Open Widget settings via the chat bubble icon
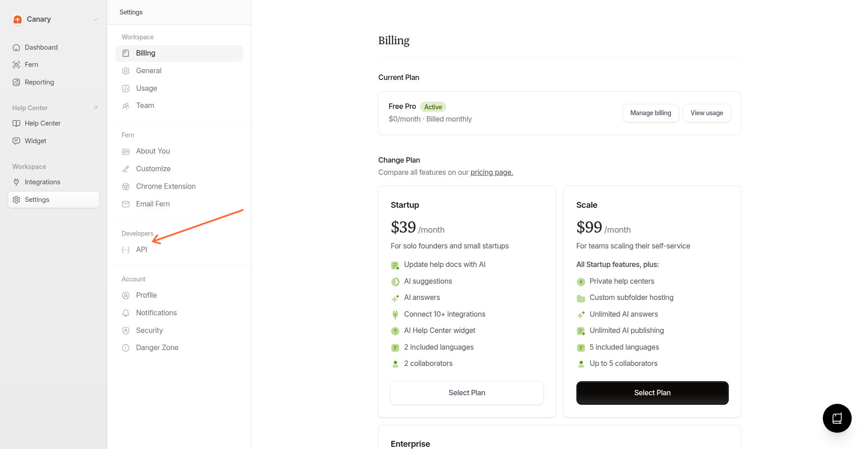The height and width of the screenshot is (449, 868). (16, 140)
